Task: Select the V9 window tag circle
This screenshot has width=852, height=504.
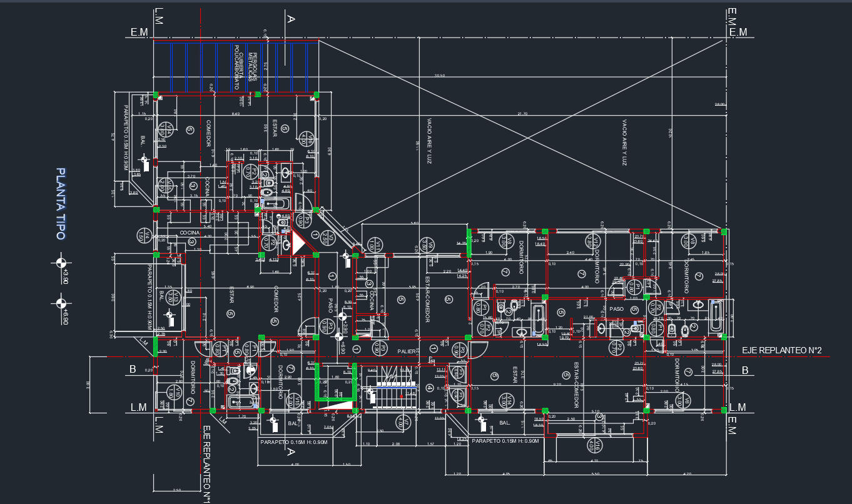Action: (x=427, y=244)
